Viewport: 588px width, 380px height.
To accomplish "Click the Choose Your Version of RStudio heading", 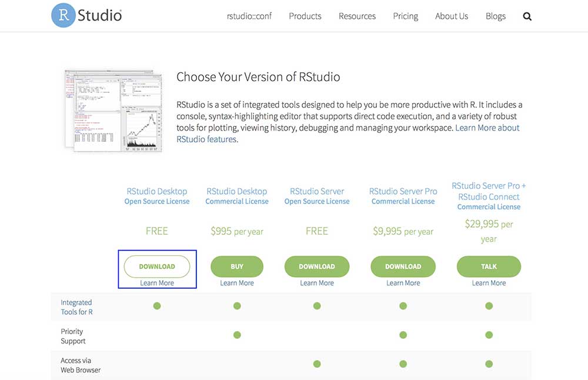I will [258, 77].
